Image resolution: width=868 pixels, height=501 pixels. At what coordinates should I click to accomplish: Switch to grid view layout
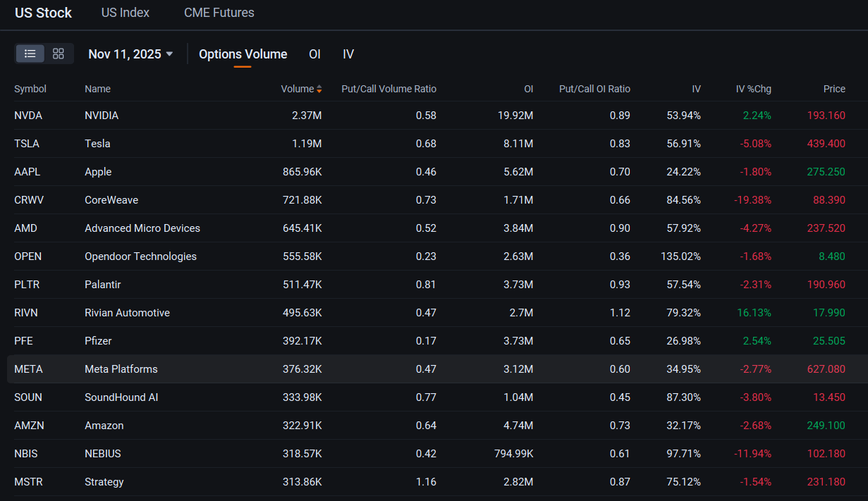coord(59,54)
